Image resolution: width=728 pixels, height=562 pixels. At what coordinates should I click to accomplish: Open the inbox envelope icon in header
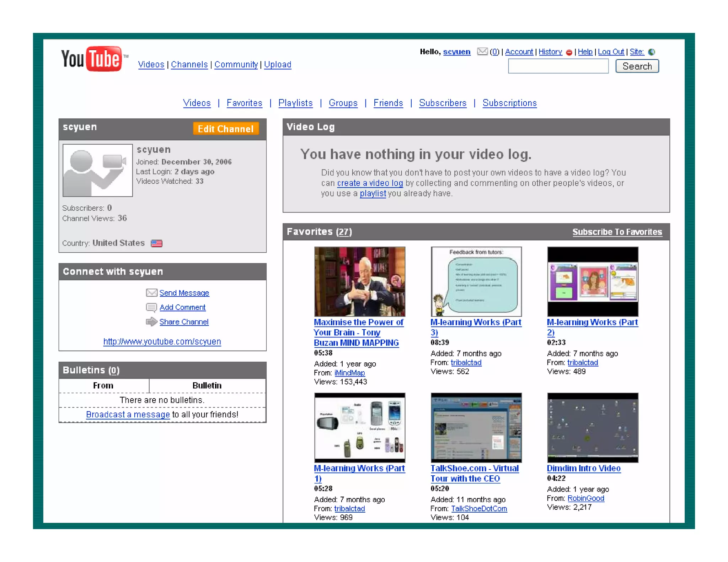[482, 52]
